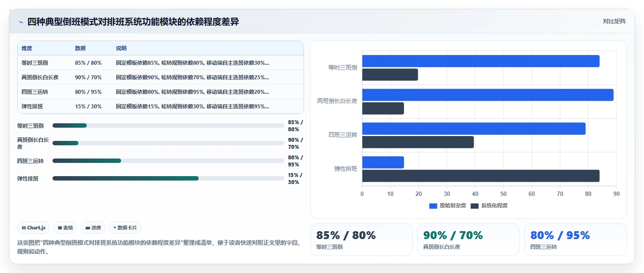Click the 80% / 95% value in the table
The height and width of the screenshot is (273, 644).
point(88,92)
